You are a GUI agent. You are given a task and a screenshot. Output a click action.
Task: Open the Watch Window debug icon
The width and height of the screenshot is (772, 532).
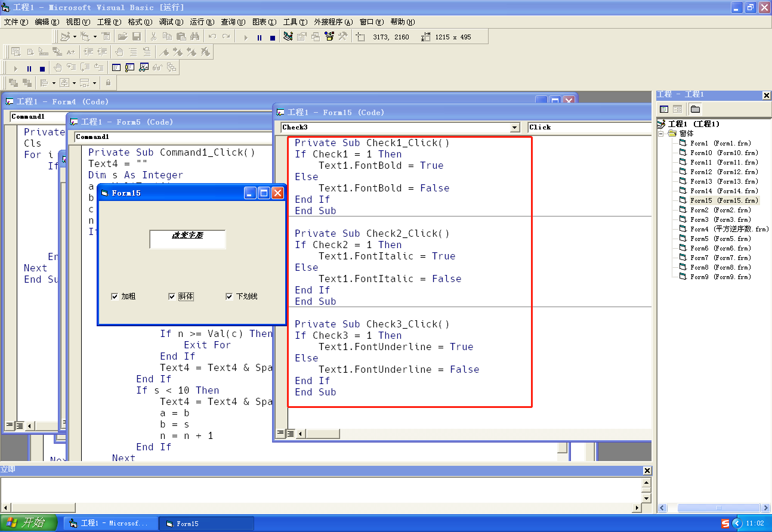click(144, 67)
